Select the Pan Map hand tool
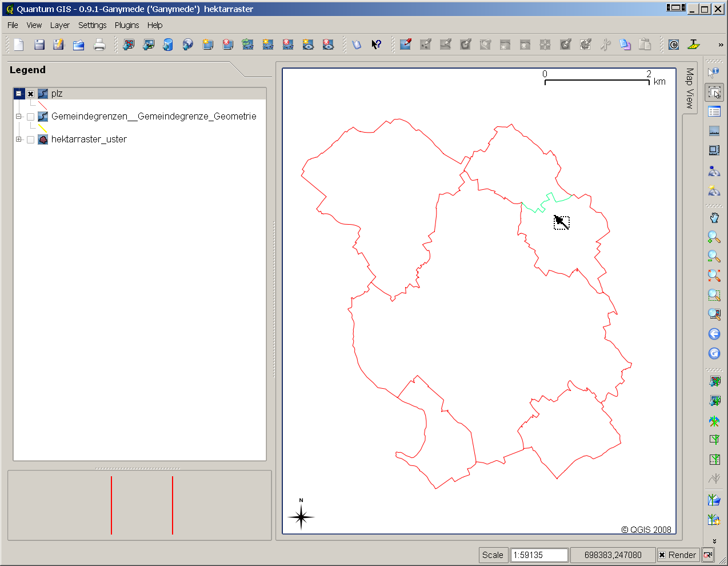Screen dimensions: 728x566 (x=714, y=218)
